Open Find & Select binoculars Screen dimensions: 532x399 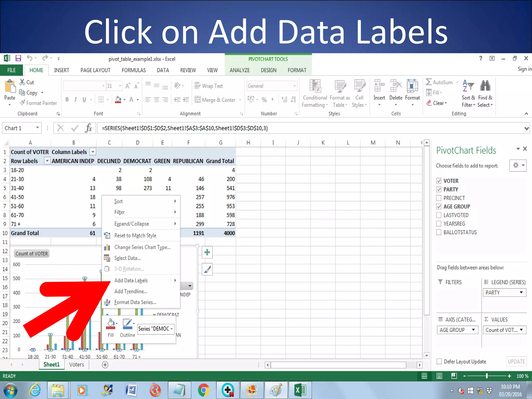point(485,93)
